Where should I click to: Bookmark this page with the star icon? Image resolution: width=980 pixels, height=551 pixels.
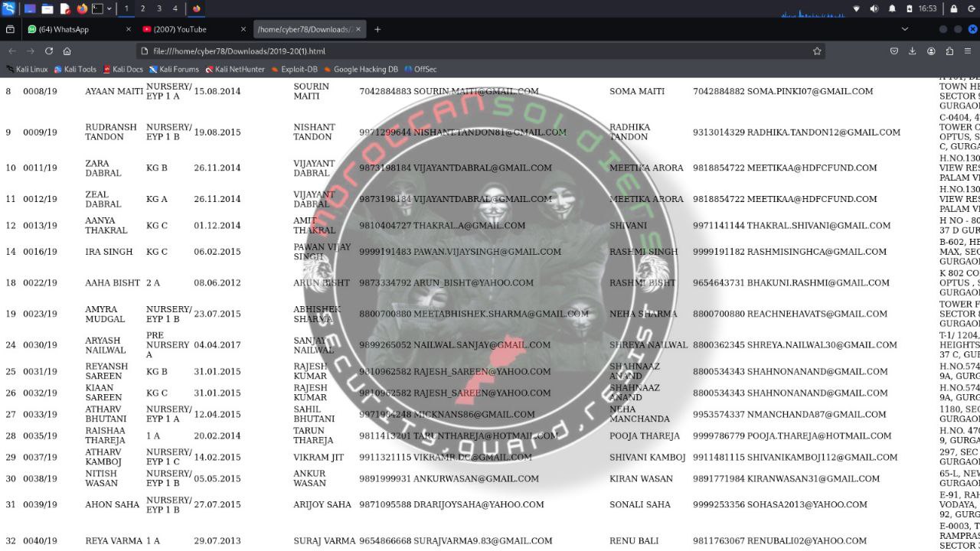[817, 51]
